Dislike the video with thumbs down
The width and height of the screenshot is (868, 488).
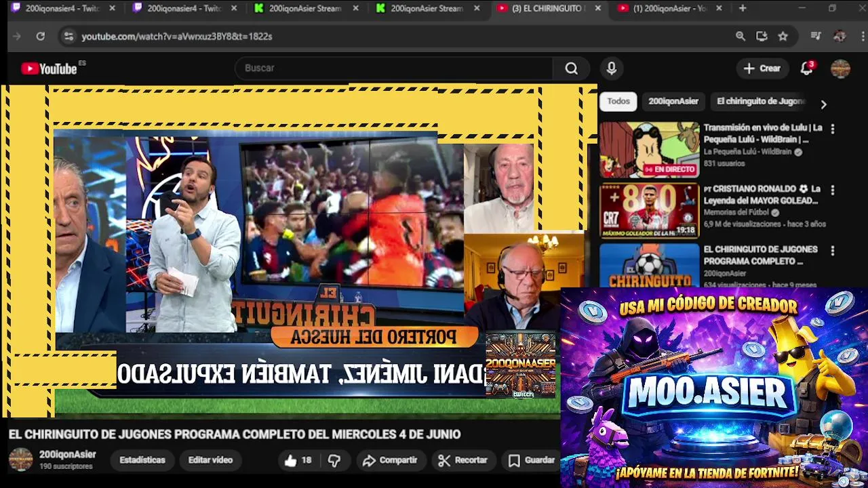point(334,460)
